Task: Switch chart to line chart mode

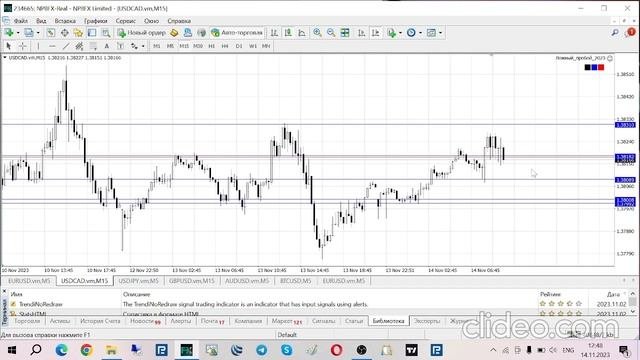Action: (x=302, y=33)
